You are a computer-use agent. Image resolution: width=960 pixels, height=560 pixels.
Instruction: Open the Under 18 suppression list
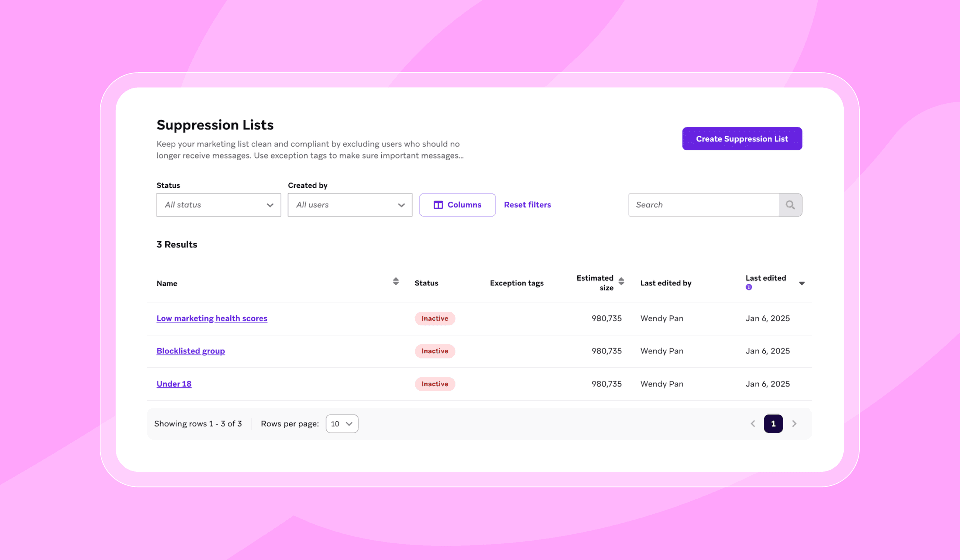(173, 384)
